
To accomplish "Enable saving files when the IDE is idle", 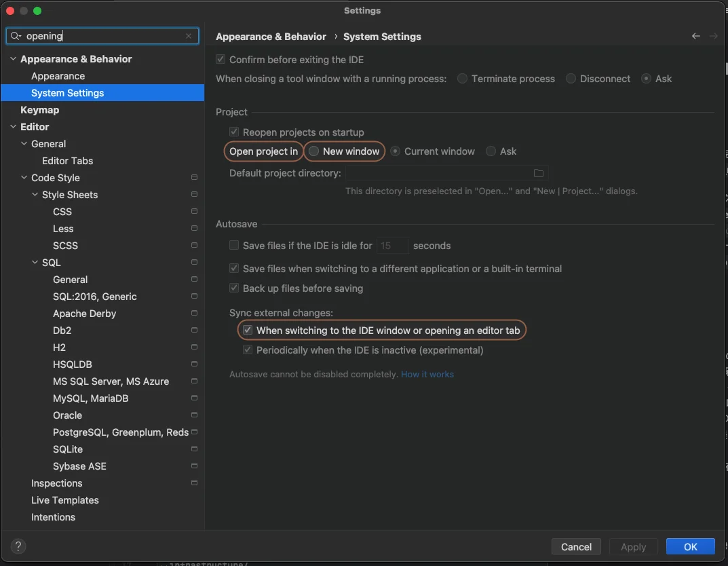I will [233, 245].
